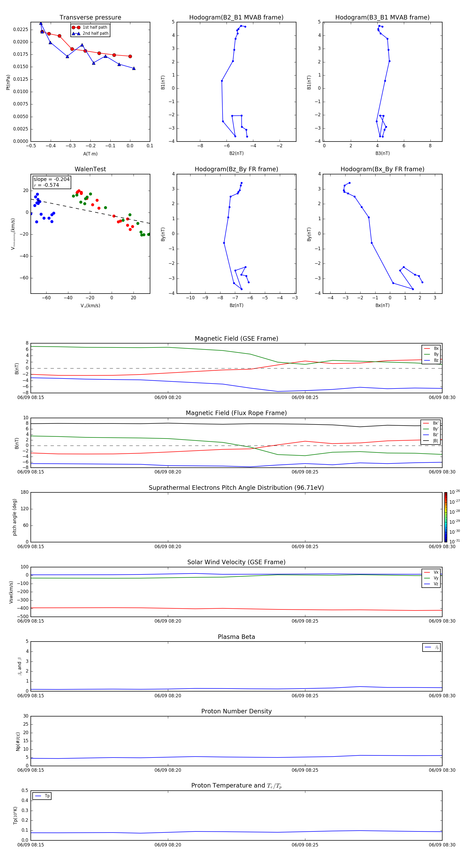Click the 'Bz(nT)' x-axis label
473x868 pixels.
[236, 305]
